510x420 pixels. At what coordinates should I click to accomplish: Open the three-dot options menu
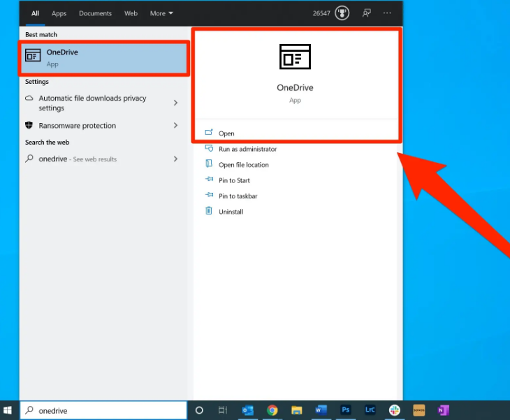tap(387, 13)
